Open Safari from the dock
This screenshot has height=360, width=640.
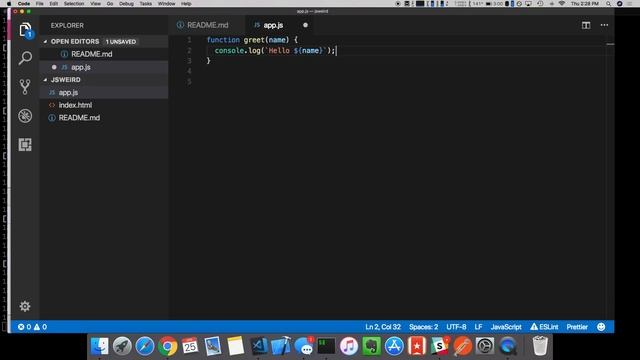click(x=145, y=346)
